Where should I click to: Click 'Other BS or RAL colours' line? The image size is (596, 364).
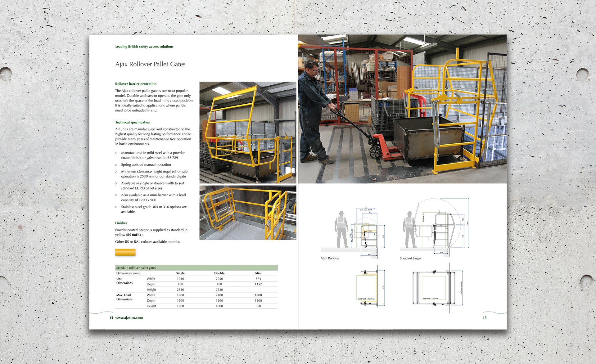click(x=147, y=242)
